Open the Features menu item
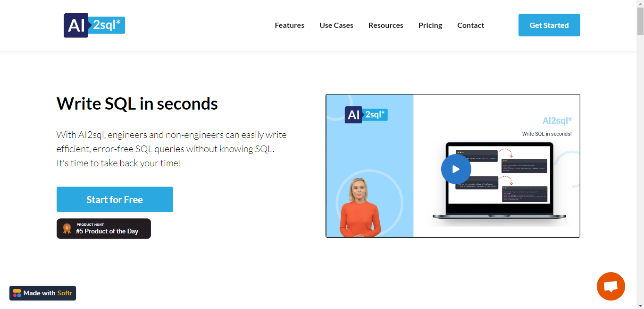The width and height of the screenshot is (644, 309). [290, 26]
